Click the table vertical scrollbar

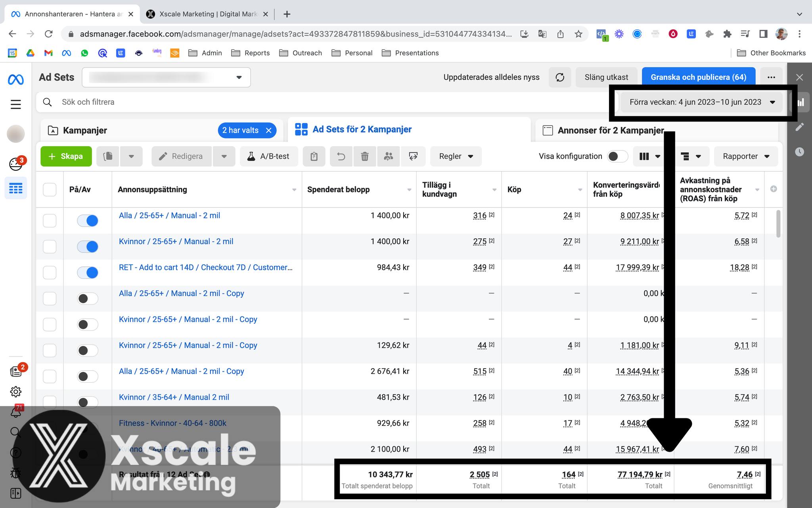(x=778, y=224)
